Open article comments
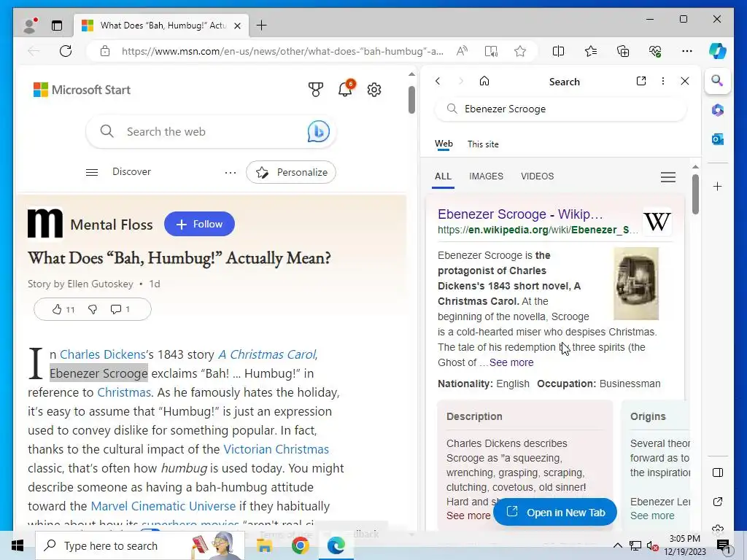The width and height of the screenshot is (747, 560). click(x=120, y=309)
